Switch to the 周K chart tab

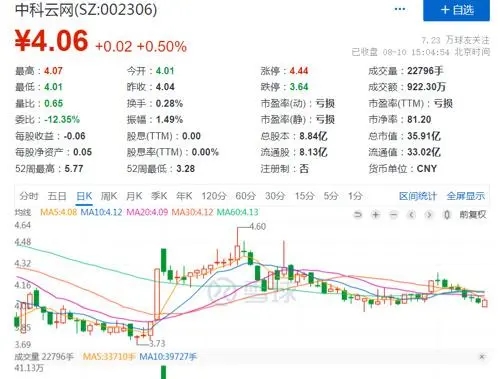[109, 196]
